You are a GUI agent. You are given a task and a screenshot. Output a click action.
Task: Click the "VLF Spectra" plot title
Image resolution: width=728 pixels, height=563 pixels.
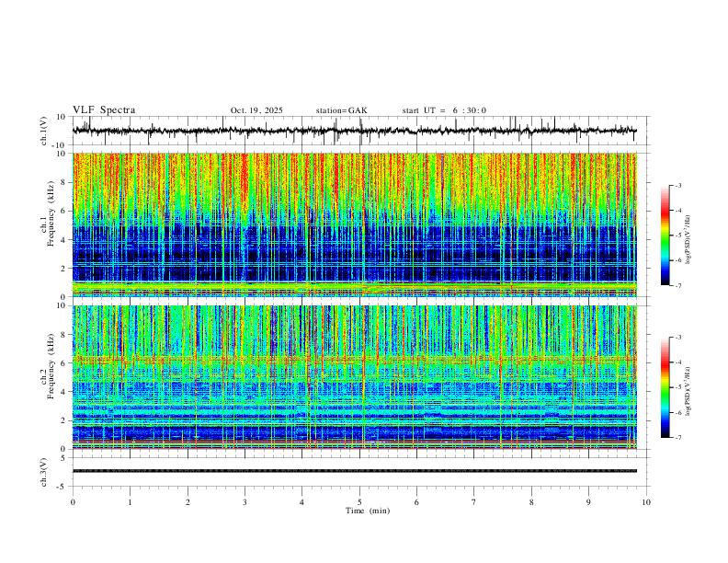[104, 110]
